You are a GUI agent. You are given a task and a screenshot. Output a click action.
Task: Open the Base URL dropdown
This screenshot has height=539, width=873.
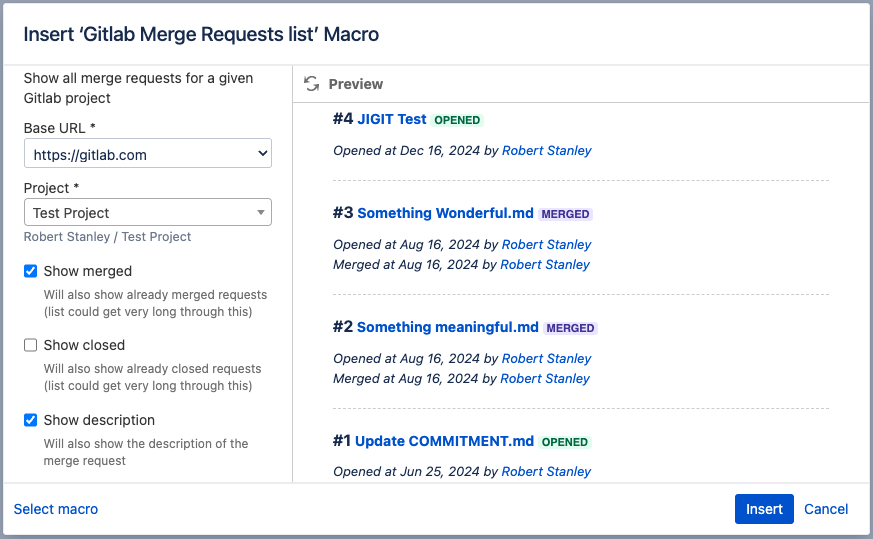point(148,154)
